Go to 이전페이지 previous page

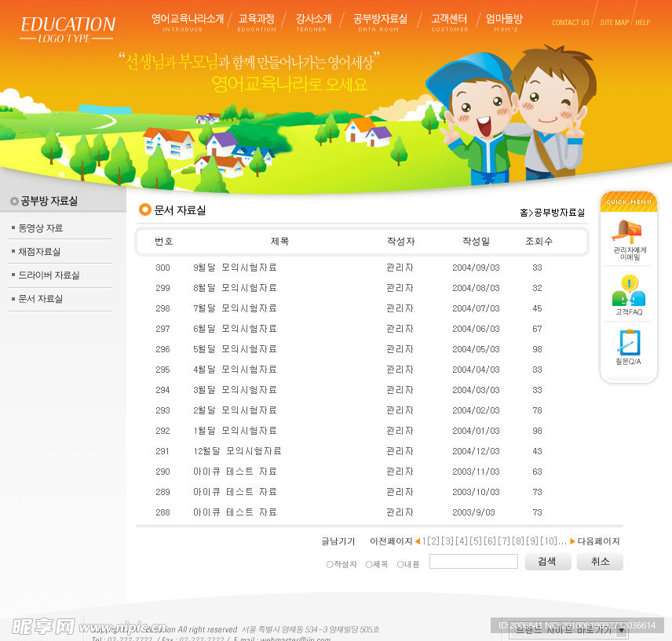point(391,541)
